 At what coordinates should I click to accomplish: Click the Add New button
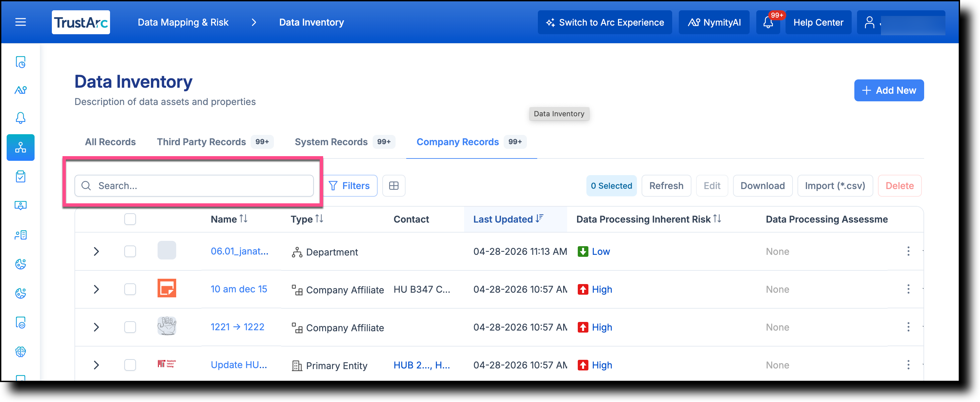click(x=889, y=90)
